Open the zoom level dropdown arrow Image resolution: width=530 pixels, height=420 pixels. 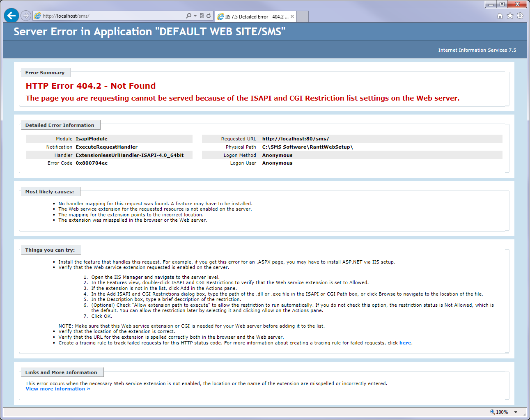[x=516, y=412]
